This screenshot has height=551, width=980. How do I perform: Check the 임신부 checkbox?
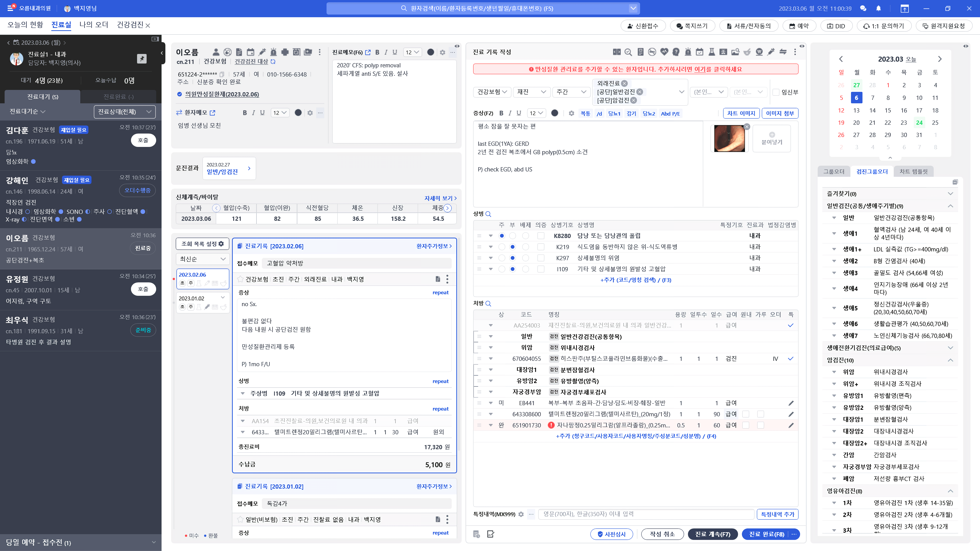776,92
